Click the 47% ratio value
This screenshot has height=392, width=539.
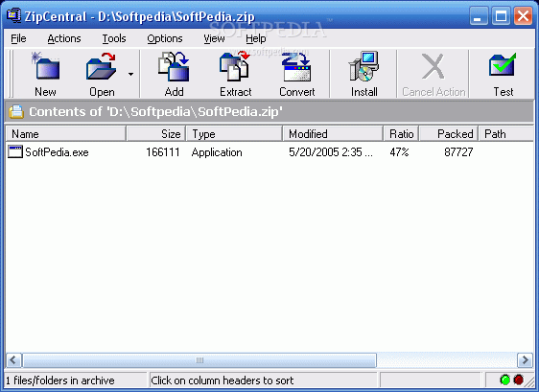click(399, 151)
